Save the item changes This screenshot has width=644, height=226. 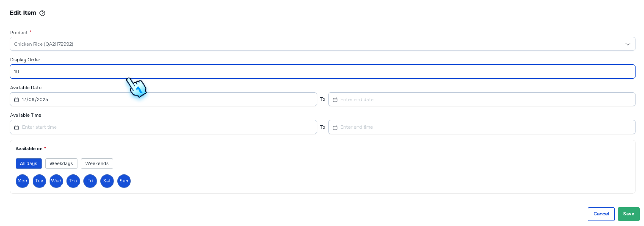point(629,214)
